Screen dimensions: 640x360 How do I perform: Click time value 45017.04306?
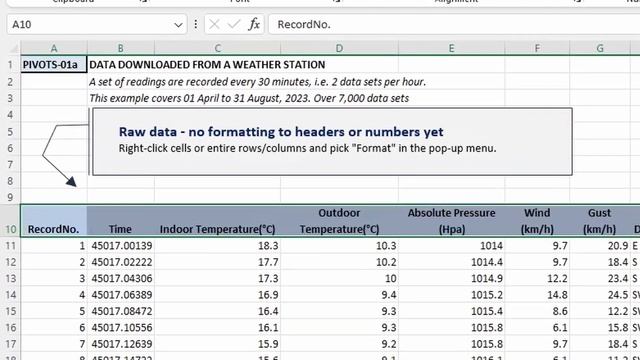coord(121,278)
